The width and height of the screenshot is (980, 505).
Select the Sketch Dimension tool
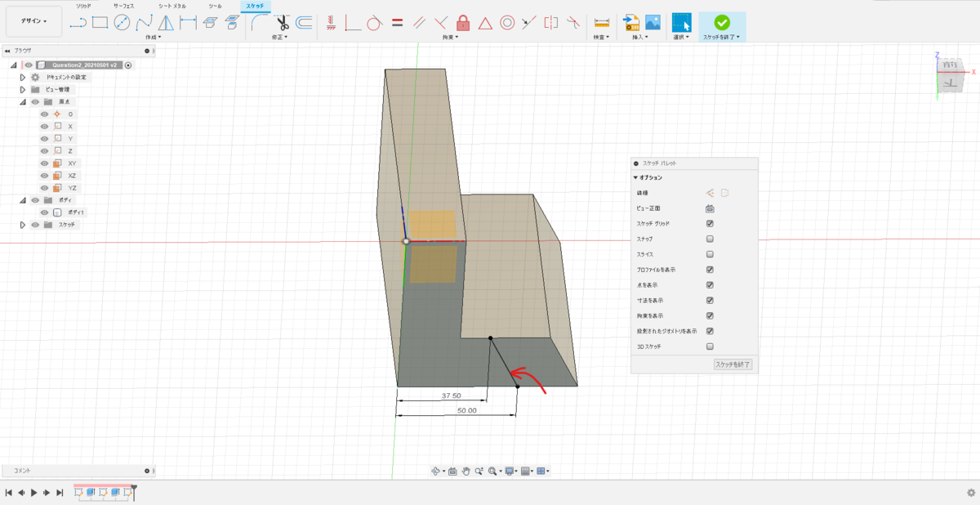(189, 22)
